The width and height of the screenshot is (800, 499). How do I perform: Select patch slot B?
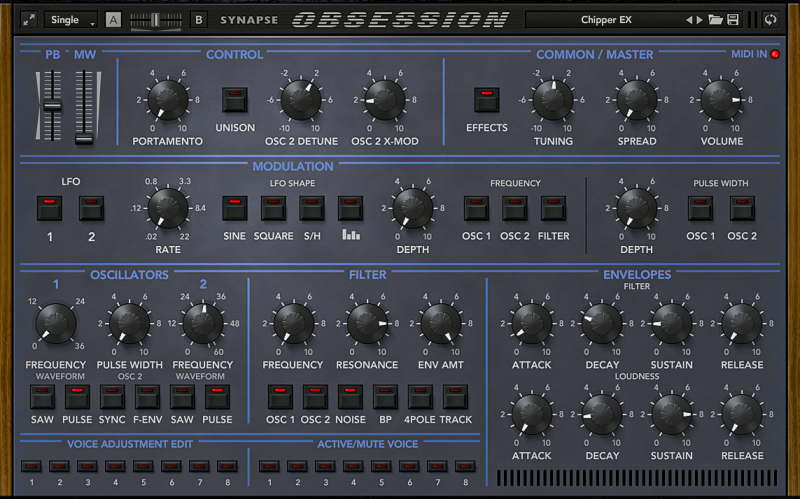tap(198, 20)
